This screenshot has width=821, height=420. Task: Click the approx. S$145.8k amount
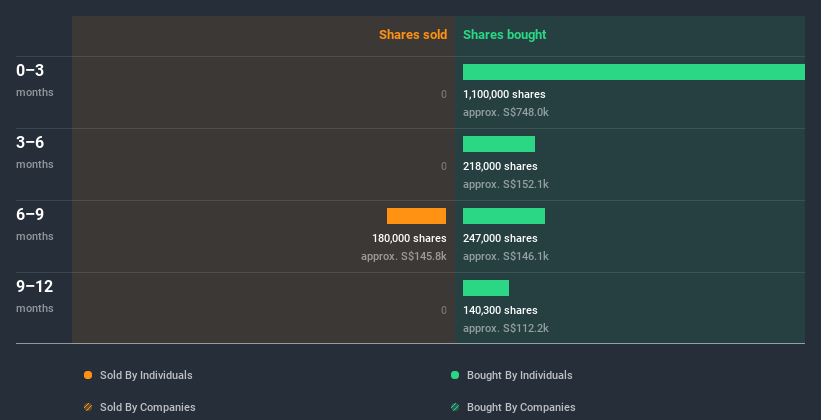click(x=404, y=256)
